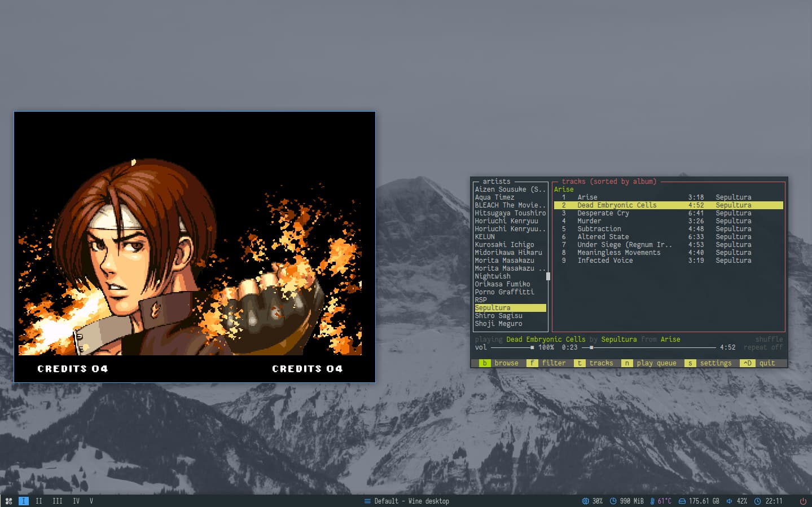The image size is (812, 507).
Task: Click the clock icon beside 22:11
Action: pyautogui.click(x=757, y=501)
